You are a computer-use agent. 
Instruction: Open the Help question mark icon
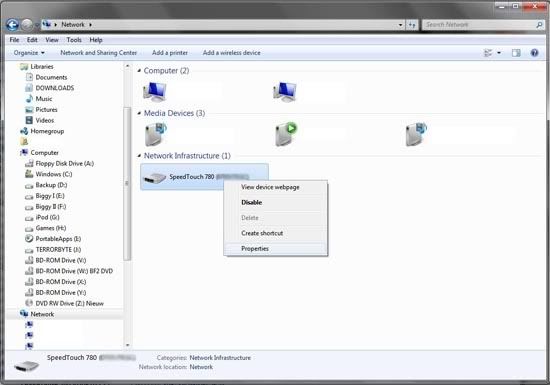click(534, 53)
